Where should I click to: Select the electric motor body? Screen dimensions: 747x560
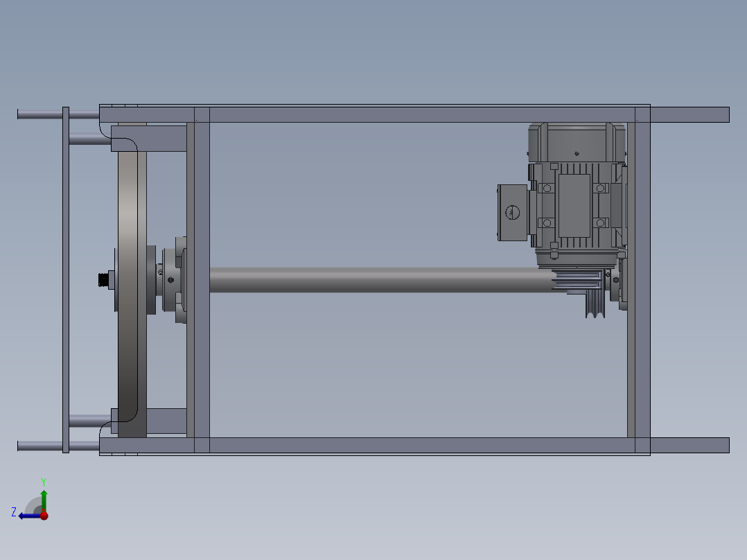[577, 195]
